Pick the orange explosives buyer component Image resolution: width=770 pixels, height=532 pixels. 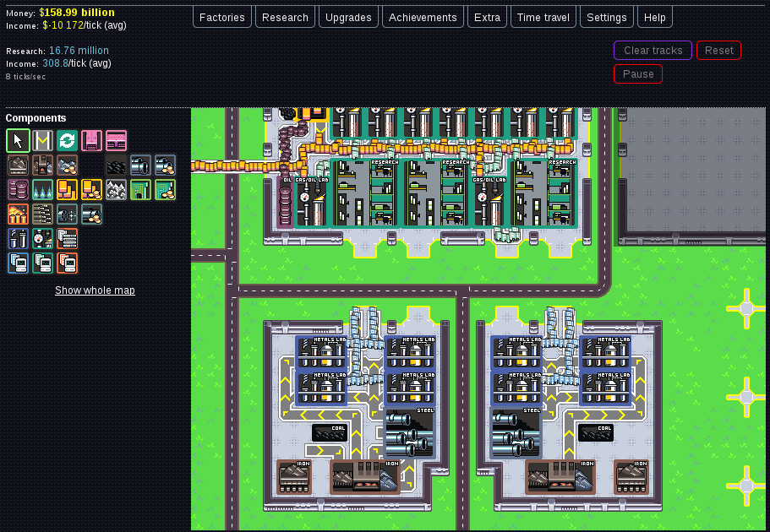tap(18, 214)
